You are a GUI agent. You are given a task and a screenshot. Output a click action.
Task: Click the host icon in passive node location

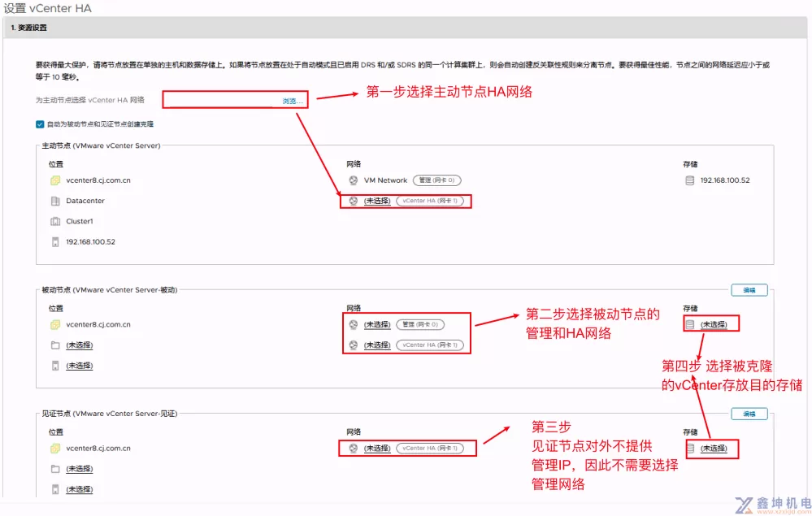tap(55, 366)
